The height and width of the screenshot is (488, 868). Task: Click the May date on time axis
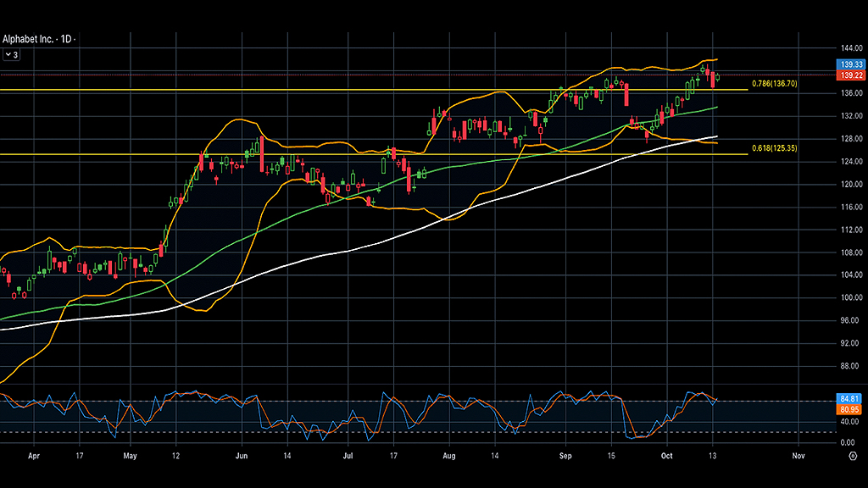tap(130, 456)
